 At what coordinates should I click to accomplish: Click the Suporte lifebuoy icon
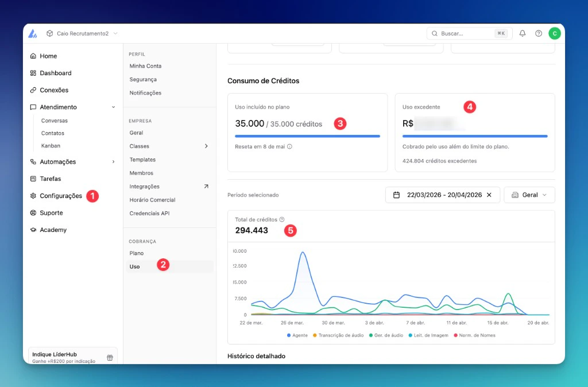pyautogui.click(x=33, y=212)
